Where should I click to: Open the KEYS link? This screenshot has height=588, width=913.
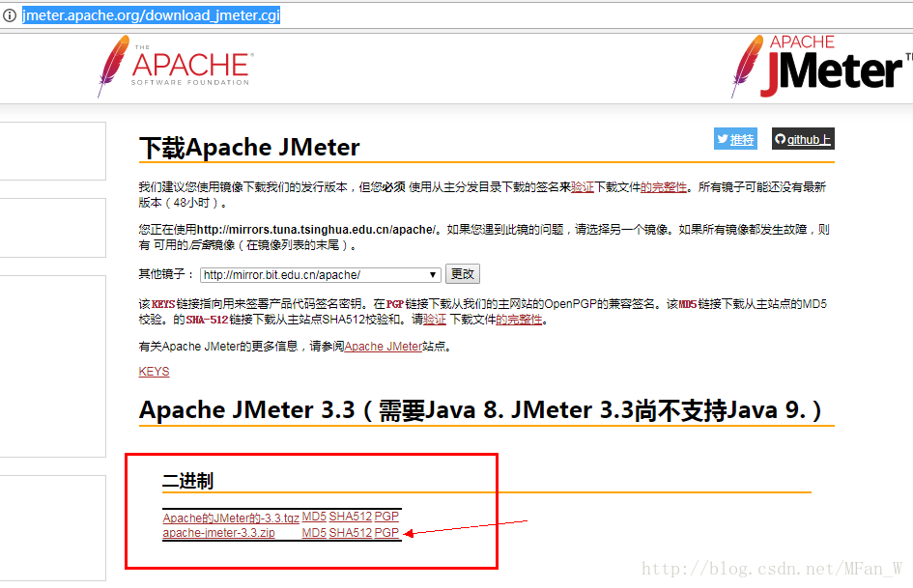point(154,372)
